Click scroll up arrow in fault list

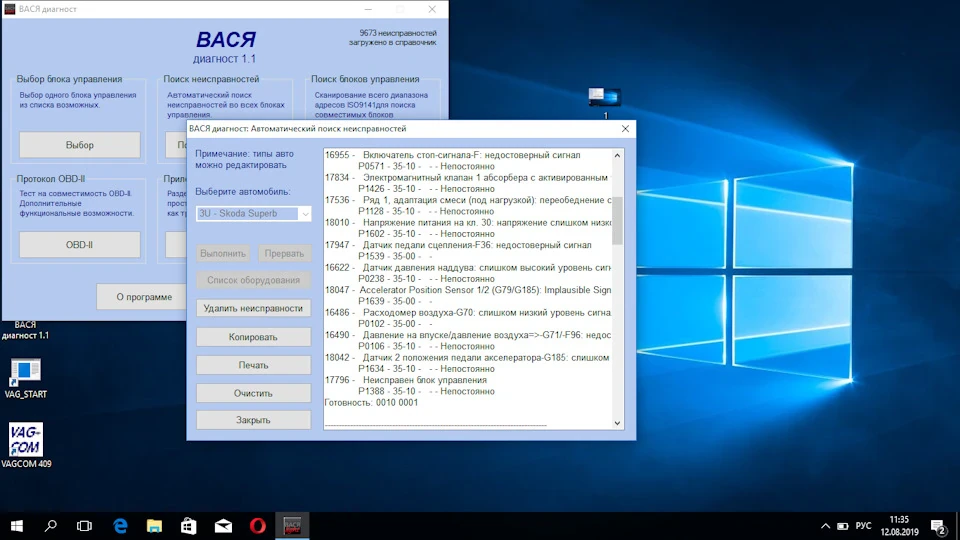click(x=617, y=156)
